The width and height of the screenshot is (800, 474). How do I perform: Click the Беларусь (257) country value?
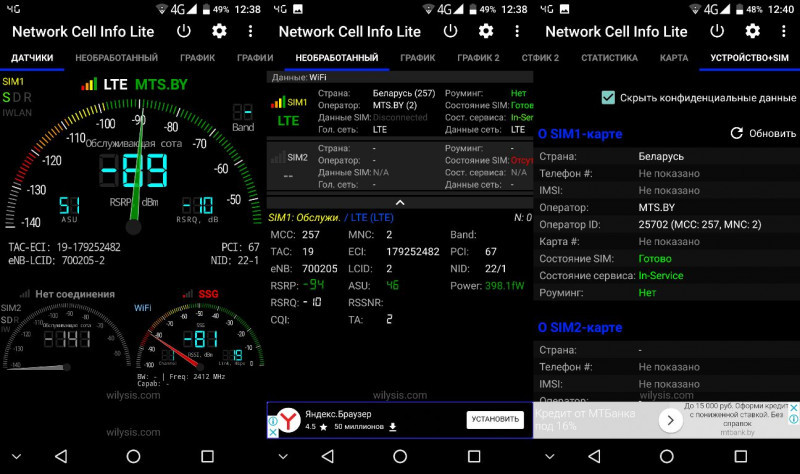(x=404, y=93)
